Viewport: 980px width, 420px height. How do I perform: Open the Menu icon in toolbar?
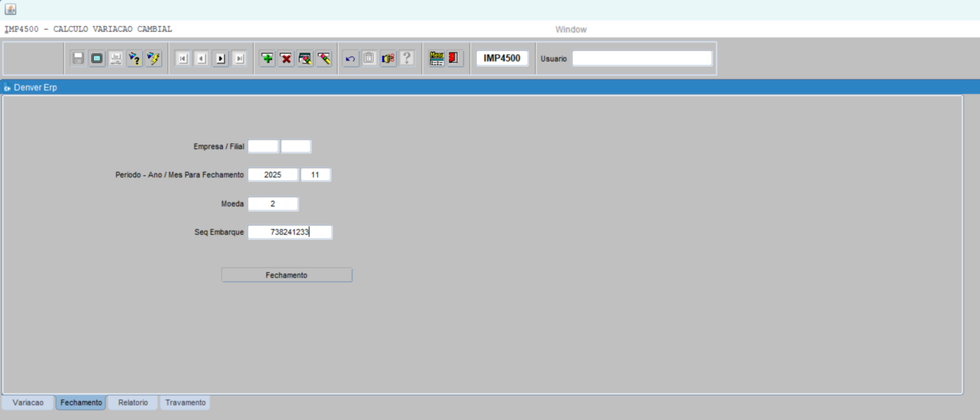coord(436,58)
